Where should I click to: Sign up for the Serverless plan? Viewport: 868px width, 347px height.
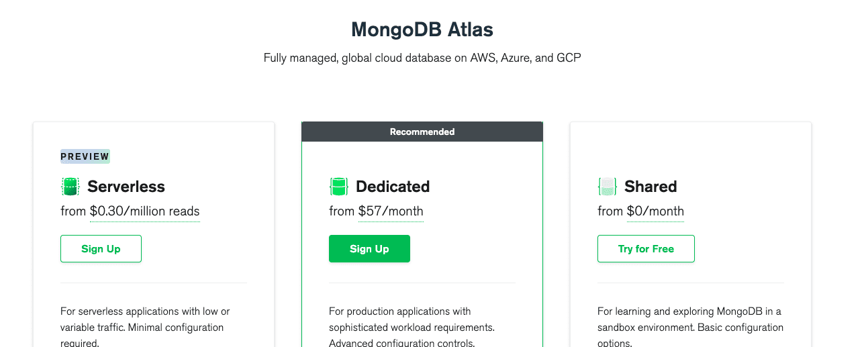pos(101,248)
